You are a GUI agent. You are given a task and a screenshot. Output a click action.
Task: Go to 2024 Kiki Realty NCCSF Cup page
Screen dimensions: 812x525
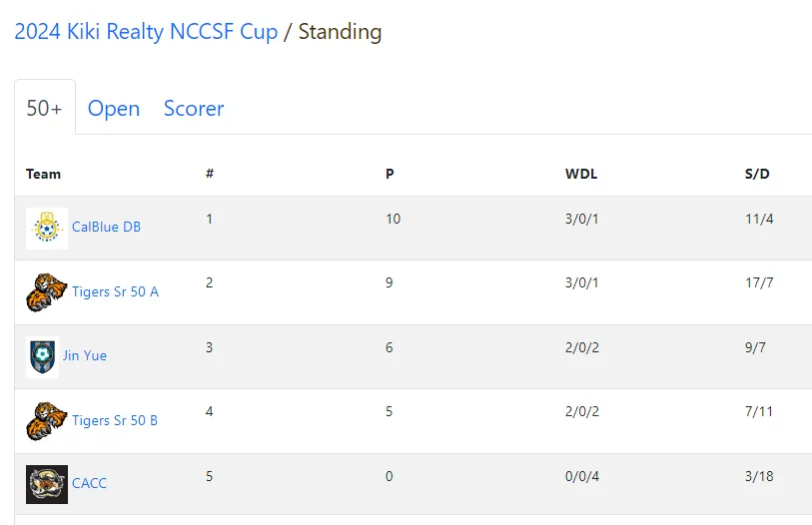click(x=146, y=32)
